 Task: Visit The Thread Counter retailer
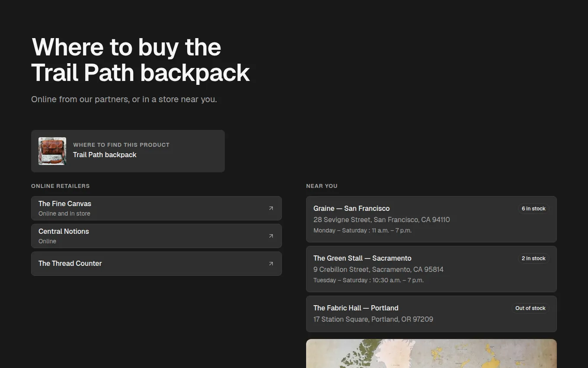click(x=157, y=264)
